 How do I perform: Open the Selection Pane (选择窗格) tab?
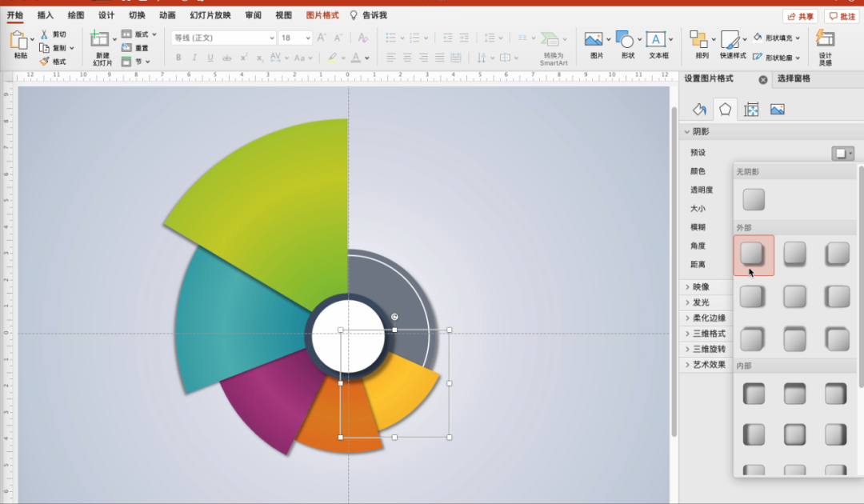click(794, 78)
